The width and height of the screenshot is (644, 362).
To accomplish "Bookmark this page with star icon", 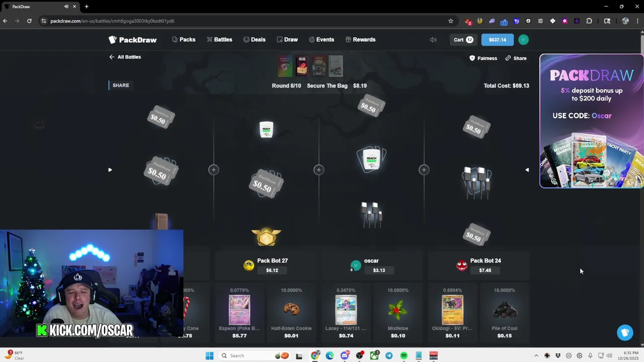I will [x=450, y=21].
